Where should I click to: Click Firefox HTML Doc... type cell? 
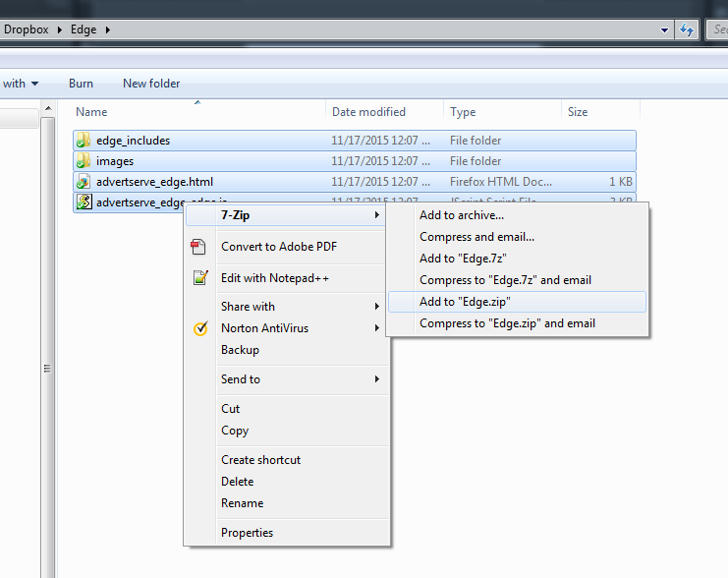click(500, 182)
